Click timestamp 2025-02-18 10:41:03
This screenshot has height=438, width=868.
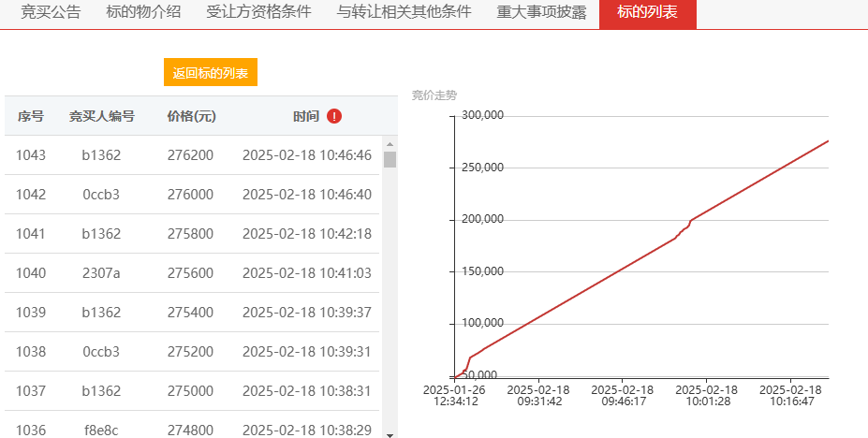307,273
